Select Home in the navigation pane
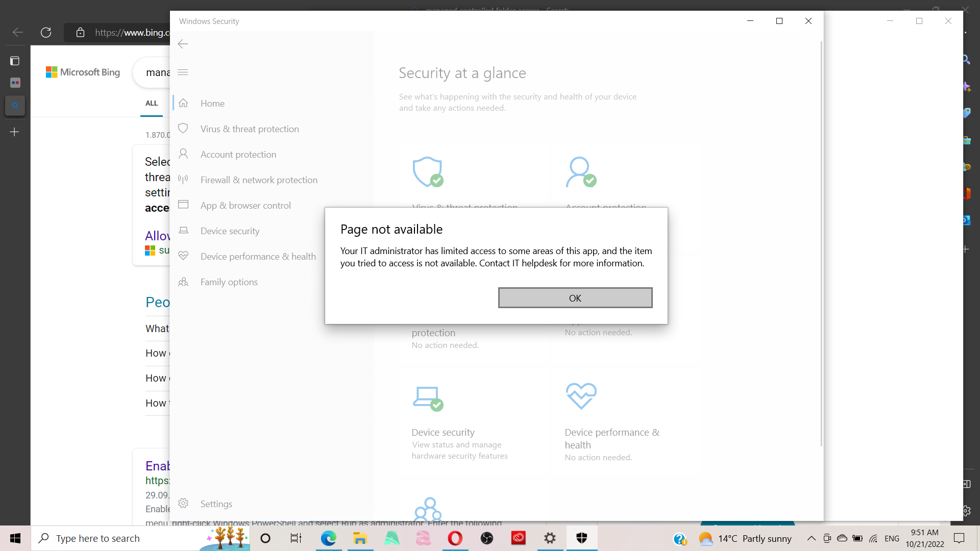The image size is (980, 551). click(212, 104)
